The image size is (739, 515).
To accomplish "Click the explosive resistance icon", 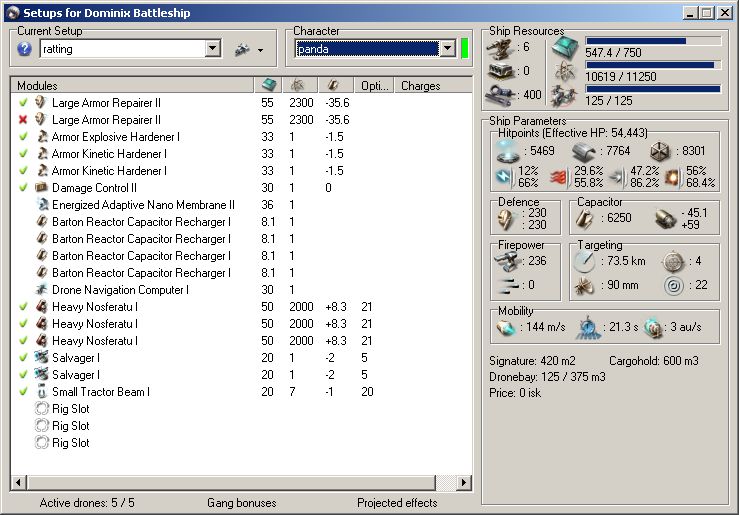I will 673,177.
